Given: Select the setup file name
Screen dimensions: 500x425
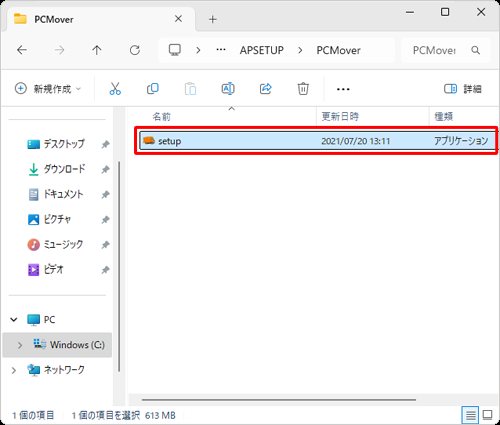Looking at the screenshot, I should click(169, 141).
